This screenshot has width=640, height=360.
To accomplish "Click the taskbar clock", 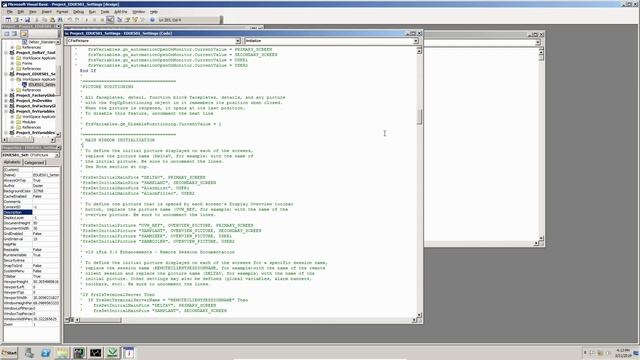I will tap(622, 353).
